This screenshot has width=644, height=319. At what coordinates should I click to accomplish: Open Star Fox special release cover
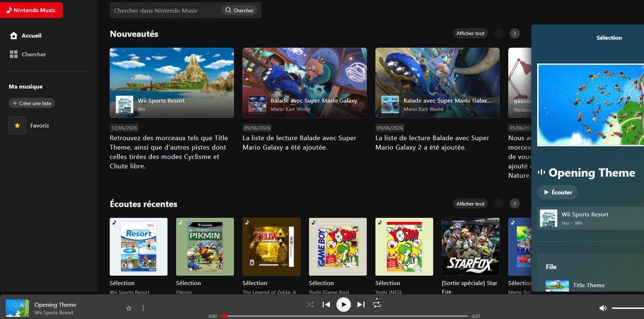[x=471, y=247]
